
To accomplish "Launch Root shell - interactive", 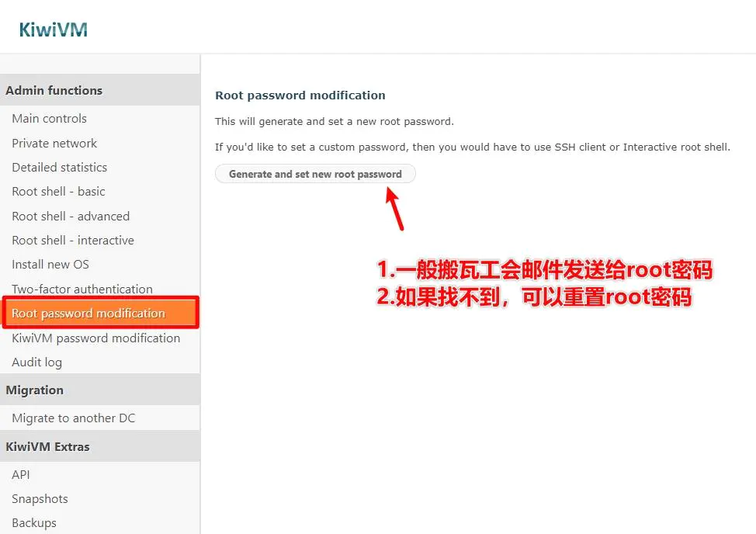I will click(x=73, y=240).
